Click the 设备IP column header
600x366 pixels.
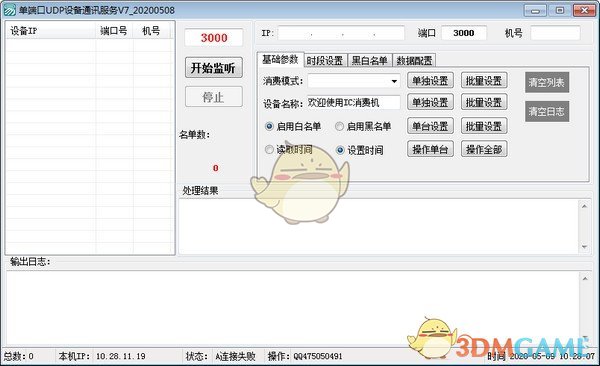[x=51, y=31]
